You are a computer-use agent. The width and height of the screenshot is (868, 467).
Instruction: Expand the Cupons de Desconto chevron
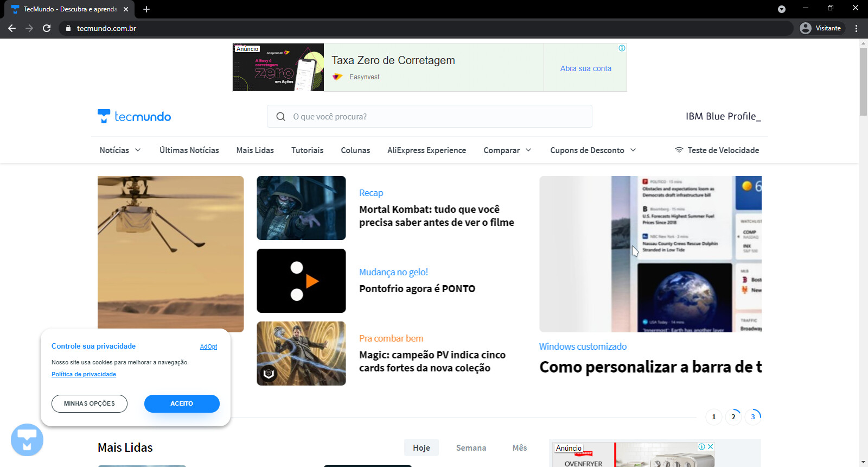click(633, 150)
